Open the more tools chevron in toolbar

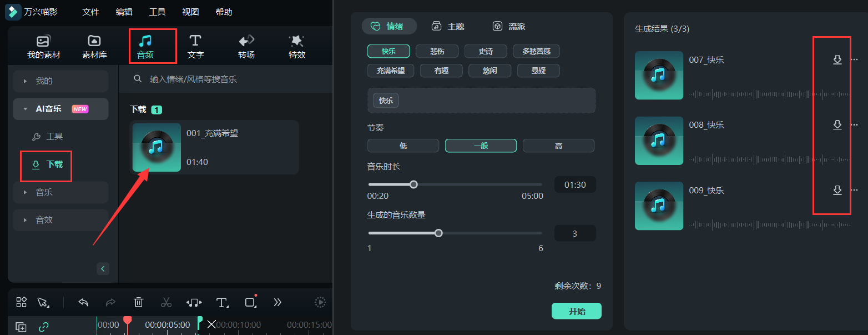pos(277,302)
